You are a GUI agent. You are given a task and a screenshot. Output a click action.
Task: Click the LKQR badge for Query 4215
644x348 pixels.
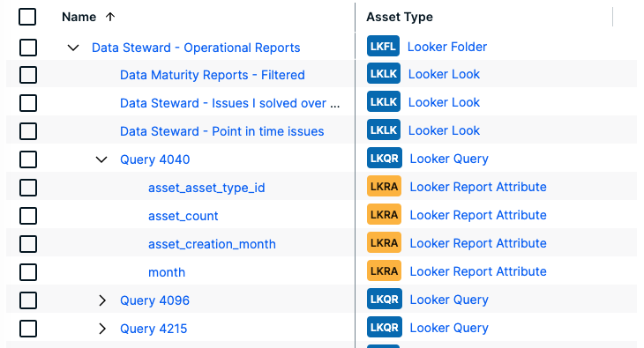click(x=385, y=328)
